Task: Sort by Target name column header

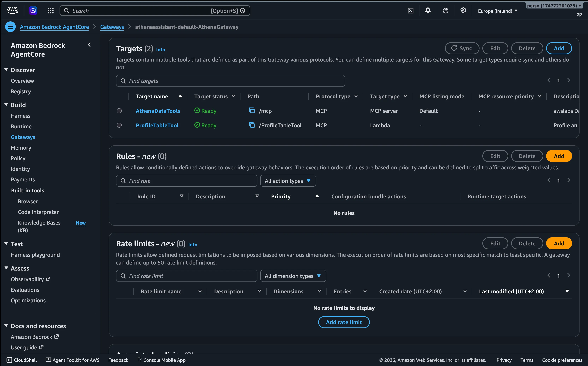Action: pos(159,96)
